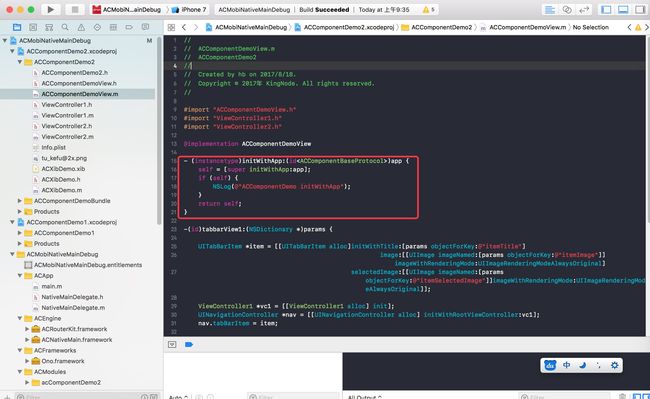Expand the acComponentDemo2 folder under ACModules
Screen dimensions: 650x399
27,382
